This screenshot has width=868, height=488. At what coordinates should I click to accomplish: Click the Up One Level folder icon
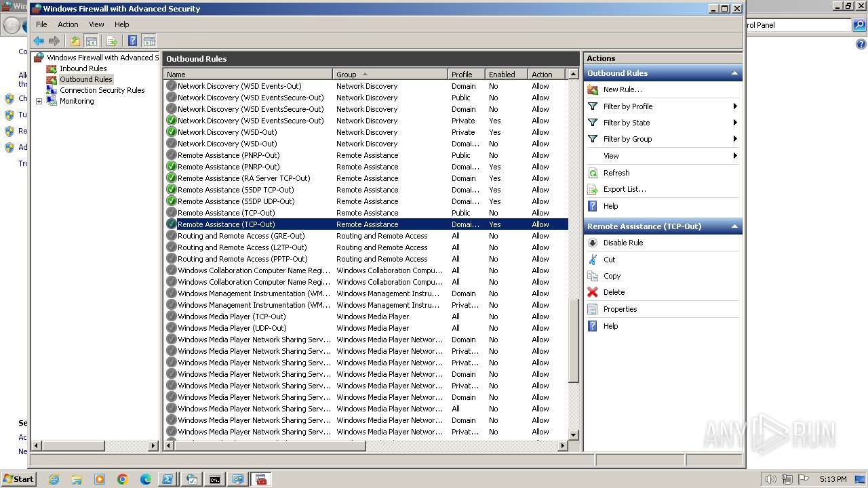pos(75,41)
